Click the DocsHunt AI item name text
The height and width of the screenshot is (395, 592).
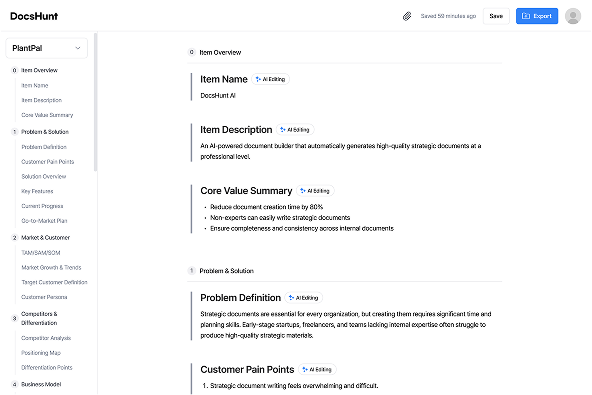click(x=218, y=96)
